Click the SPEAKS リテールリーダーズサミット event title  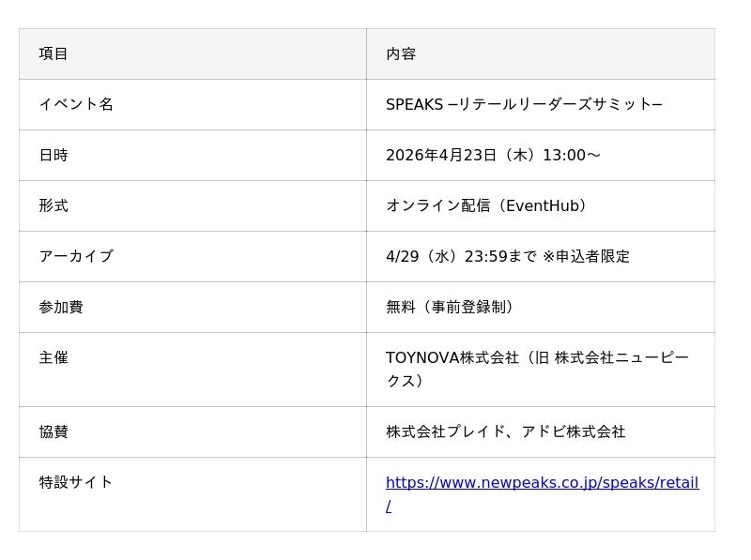[524, 104]
